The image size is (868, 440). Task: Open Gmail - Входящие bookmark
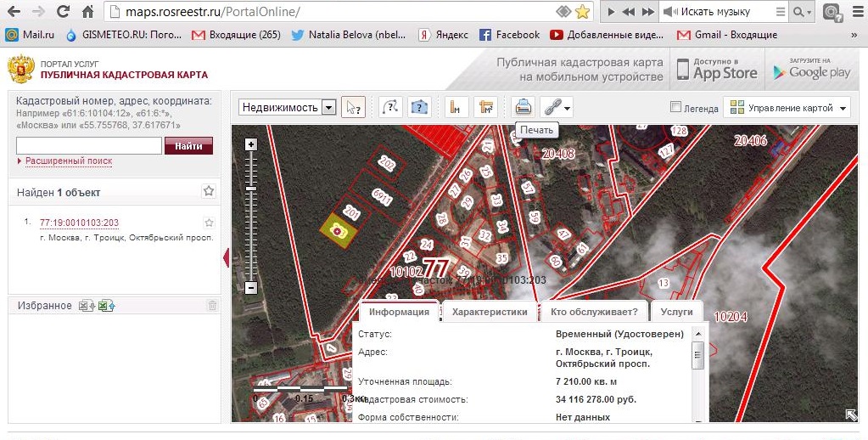point(727,35)
